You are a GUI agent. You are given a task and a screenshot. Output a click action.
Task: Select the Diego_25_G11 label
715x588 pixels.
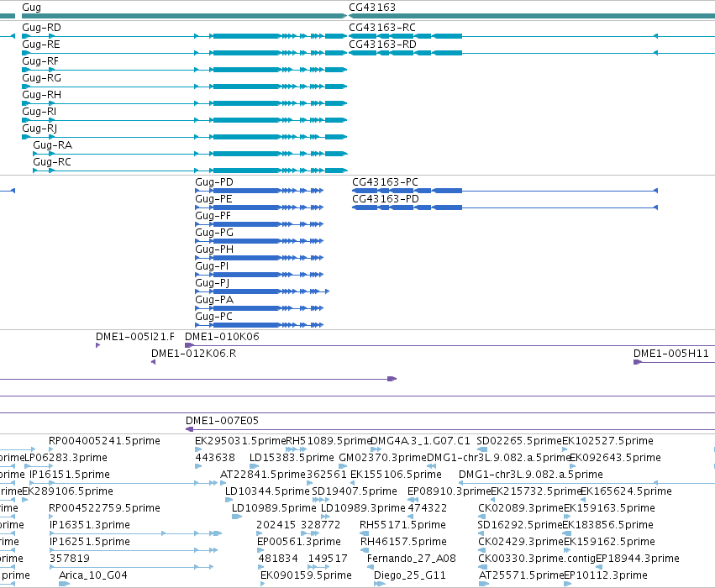click(410, 575)
